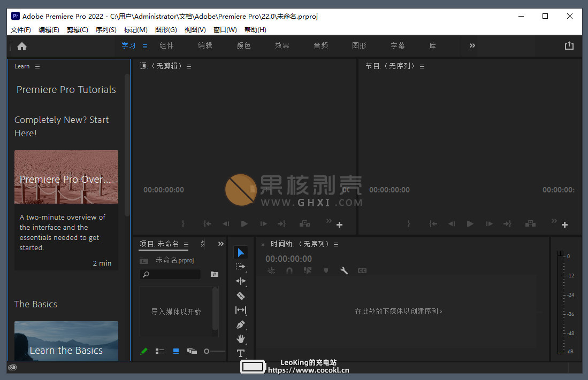The image size is (588, 380).
Task: Go to In point in Program monitor
Action: coord(433,224)
